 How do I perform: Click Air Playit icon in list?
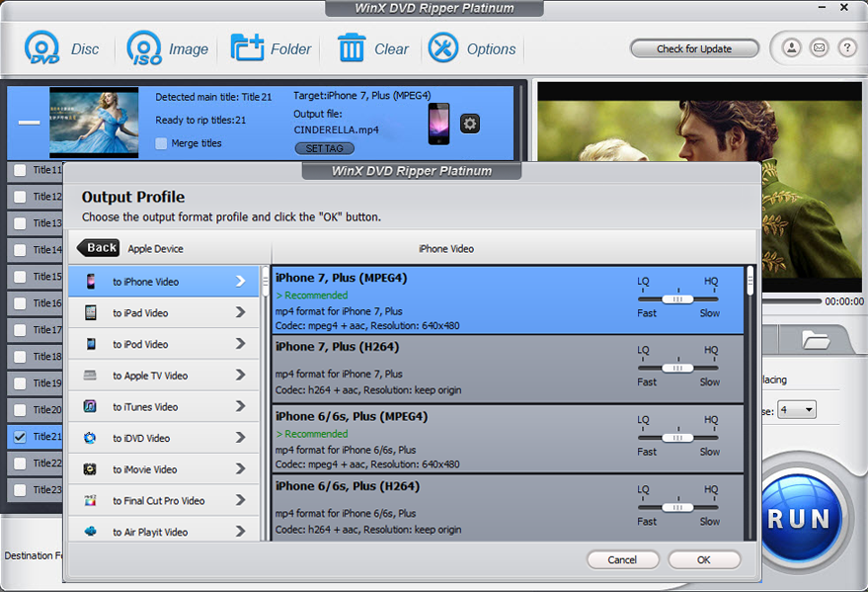[90, 532]
